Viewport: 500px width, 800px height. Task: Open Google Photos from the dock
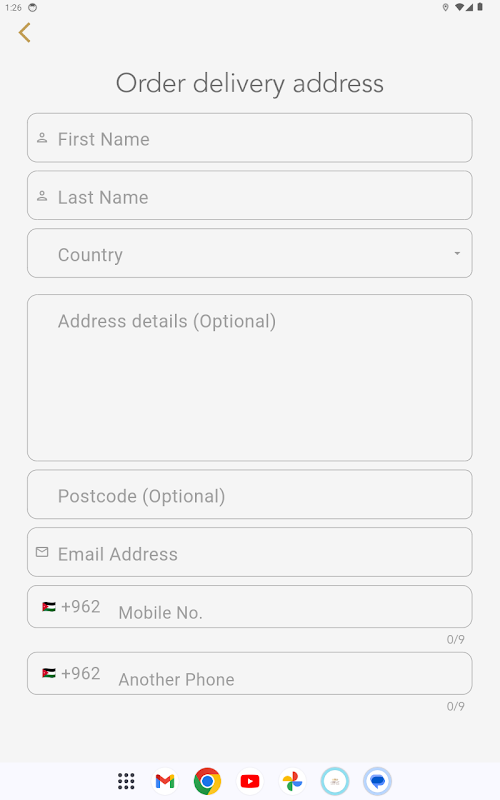292,781
